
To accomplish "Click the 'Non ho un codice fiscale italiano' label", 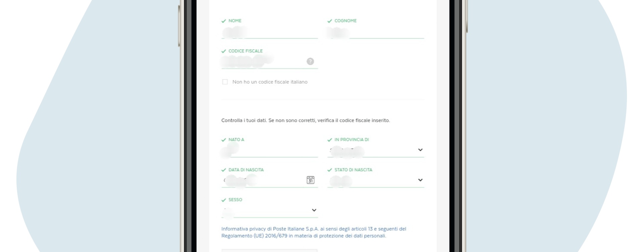I will coord(270,82).
